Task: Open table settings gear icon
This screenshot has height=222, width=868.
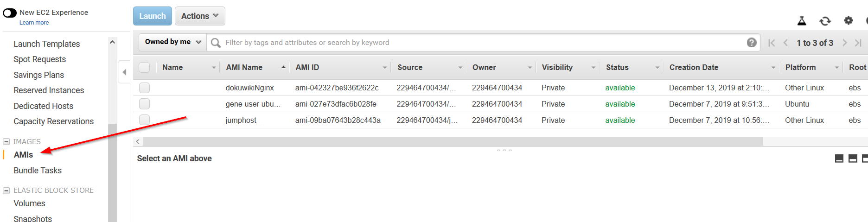Action: 848,20
